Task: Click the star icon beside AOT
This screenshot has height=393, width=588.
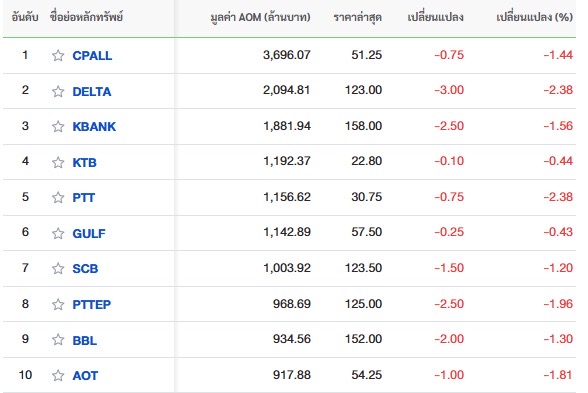Action: [x=58, y=375]
